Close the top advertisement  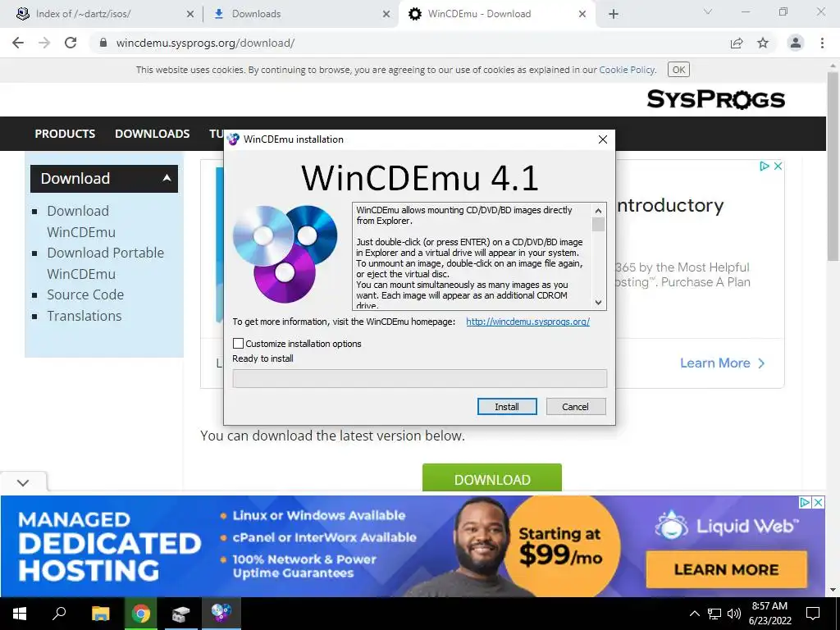(x=778, y=166)
